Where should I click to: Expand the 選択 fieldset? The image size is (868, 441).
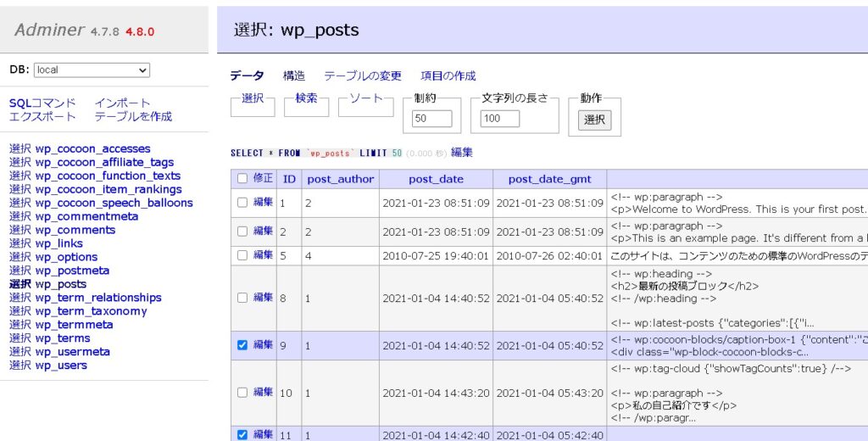(x=253, y=98)
